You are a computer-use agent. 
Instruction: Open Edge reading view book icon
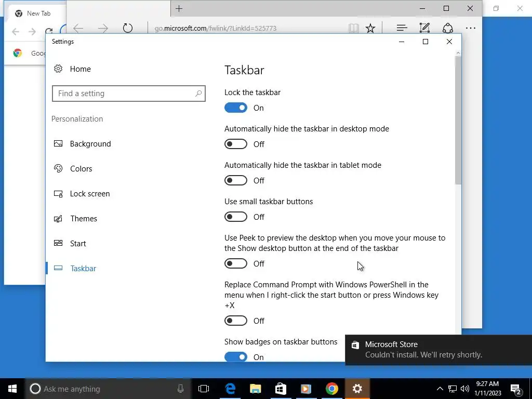(x=353, y=28)
